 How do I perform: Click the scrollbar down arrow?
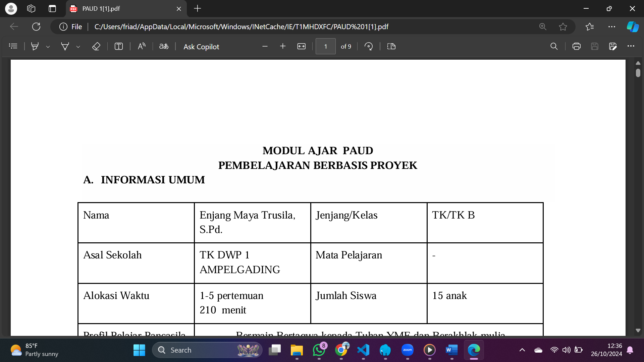(638, 330)
